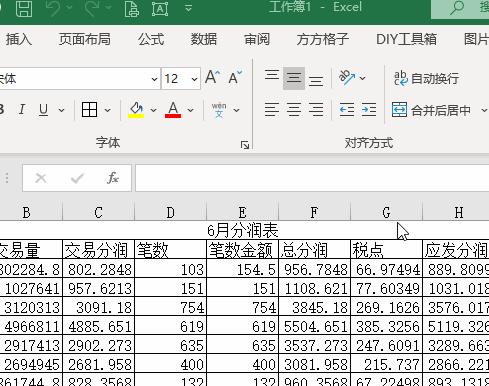Screen dimensions: 489x386
Task: Decrease font size with small A icon
Action: point(235,77)
